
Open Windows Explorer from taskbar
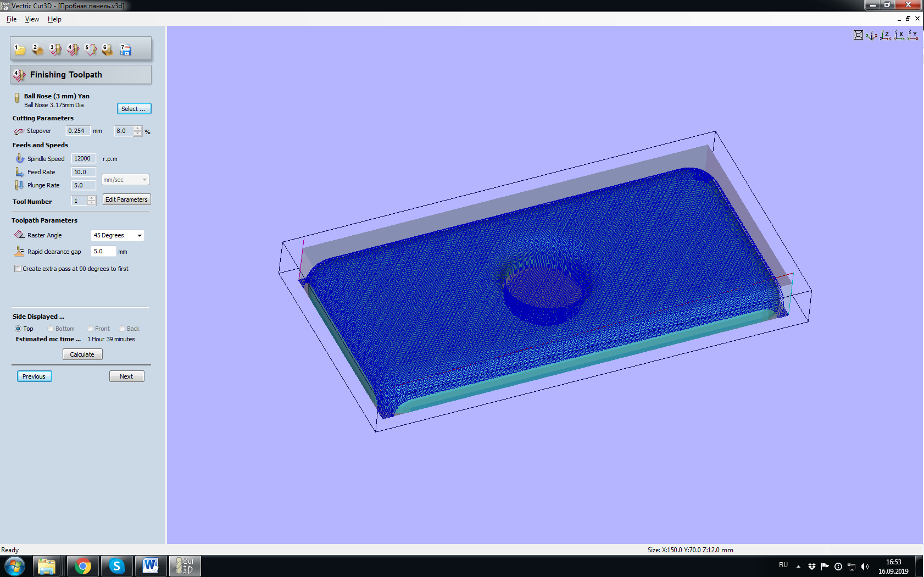tap(47, 566)
